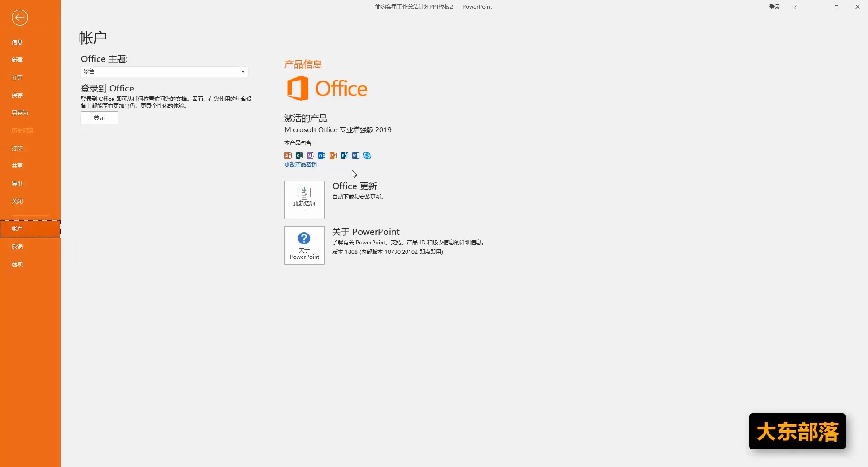The image size is (868, 467).
Task: Expand the 更新选项 options
Action: click(304, 200)
